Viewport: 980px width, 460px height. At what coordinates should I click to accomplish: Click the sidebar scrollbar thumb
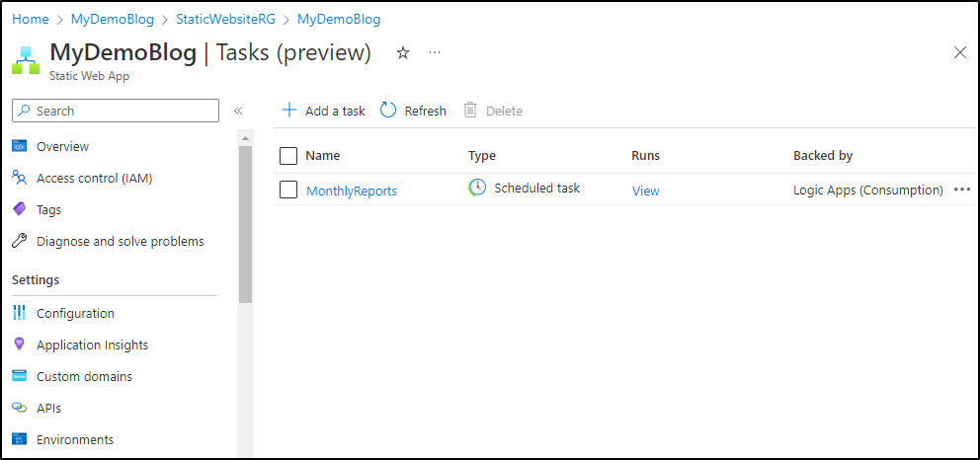(246, 225)
